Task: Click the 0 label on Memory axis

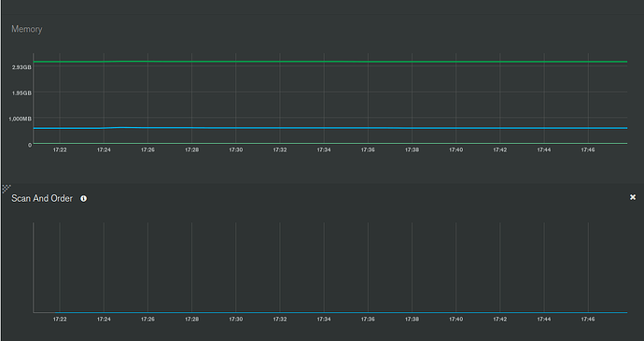Action: point(30,145)
